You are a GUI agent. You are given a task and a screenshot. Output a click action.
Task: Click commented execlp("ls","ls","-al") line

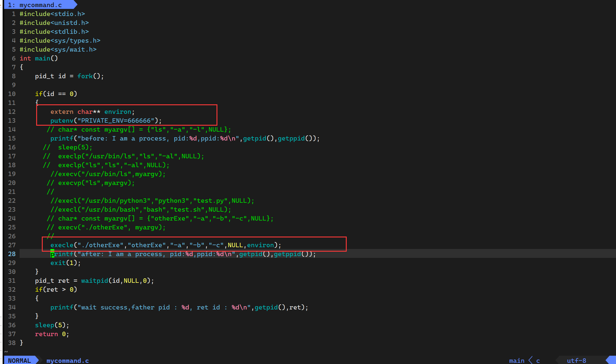(x=106, y=165)
